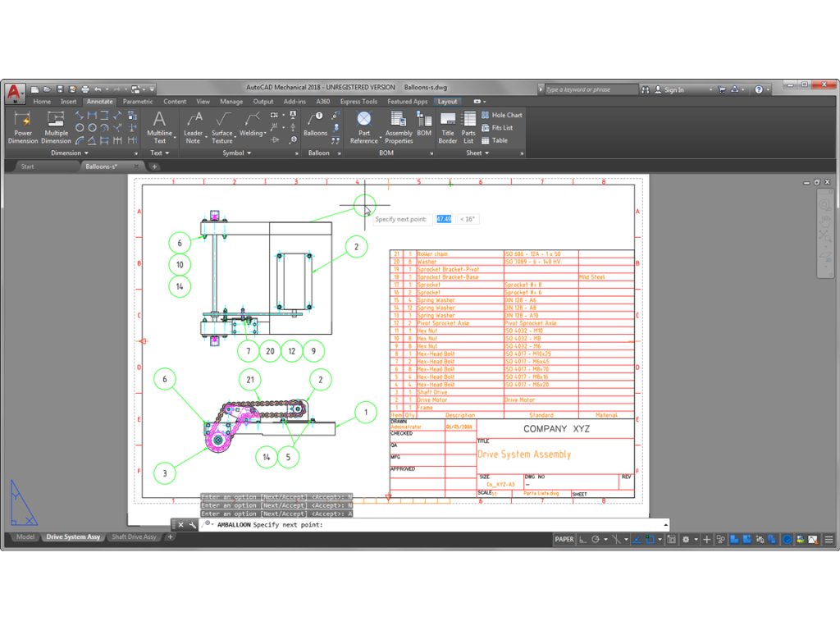The width and height of the screenshot is (840, 630).
Task: Toggle Ortho mode in status bar
Action: [x=582, y=540]
